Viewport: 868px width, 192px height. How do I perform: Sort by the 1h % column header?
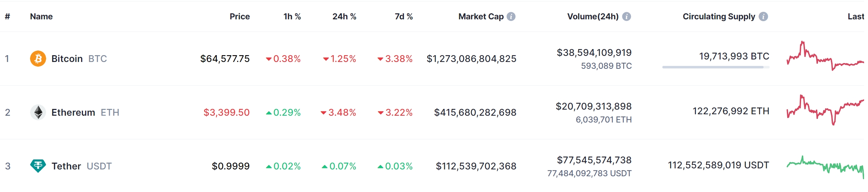coord(292,16)
